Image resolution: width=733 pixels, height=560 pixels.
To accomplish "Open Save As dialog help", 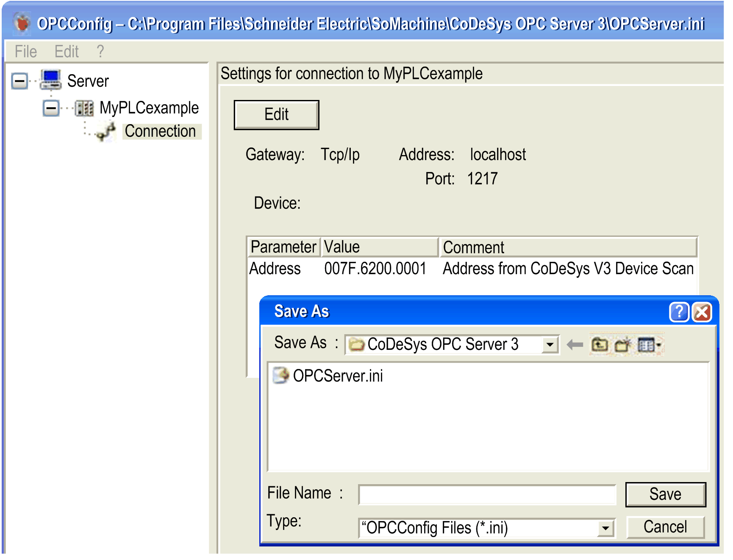I will coord(679,312).
